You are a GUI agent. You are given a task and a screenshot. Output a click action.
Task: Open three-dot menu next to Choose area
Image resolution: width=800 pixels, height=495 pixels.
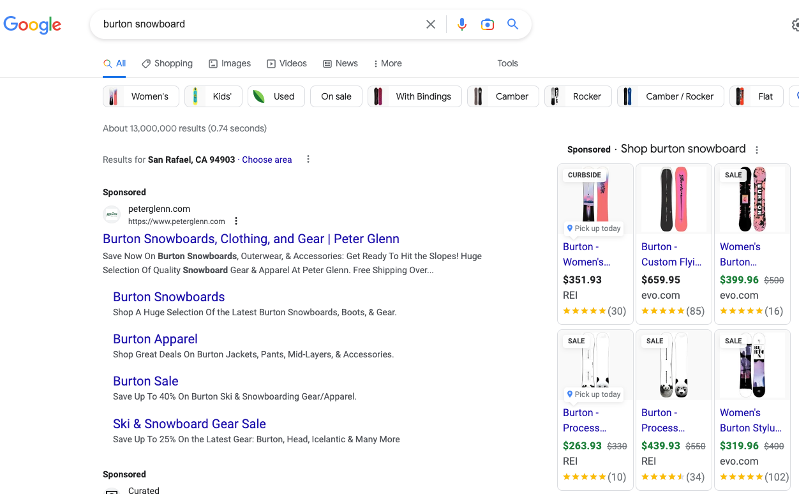click(308, 159)
